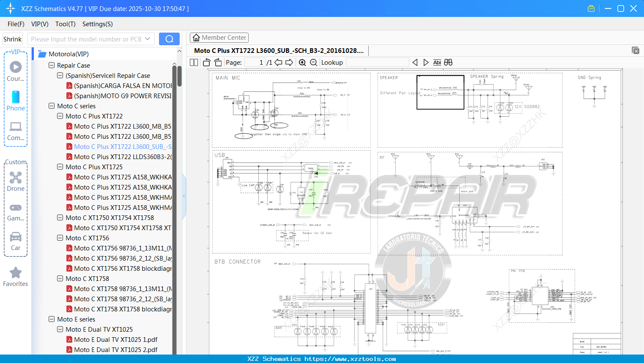Open the VIP(V) menu

click(x=40, y=24)
